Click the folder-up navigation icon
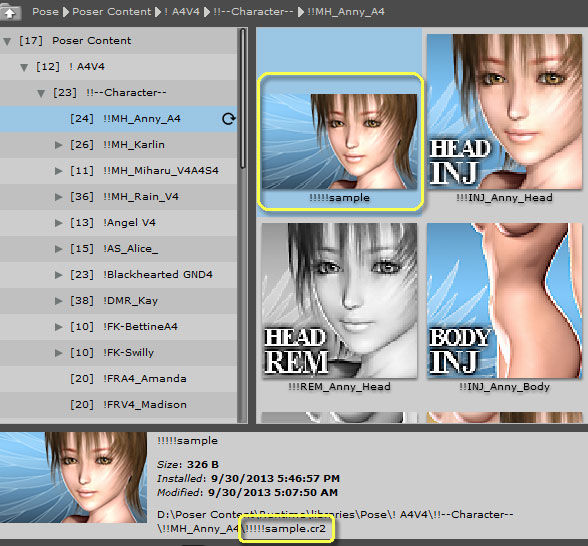The image size is (588, 546). (x=10, y=12)
